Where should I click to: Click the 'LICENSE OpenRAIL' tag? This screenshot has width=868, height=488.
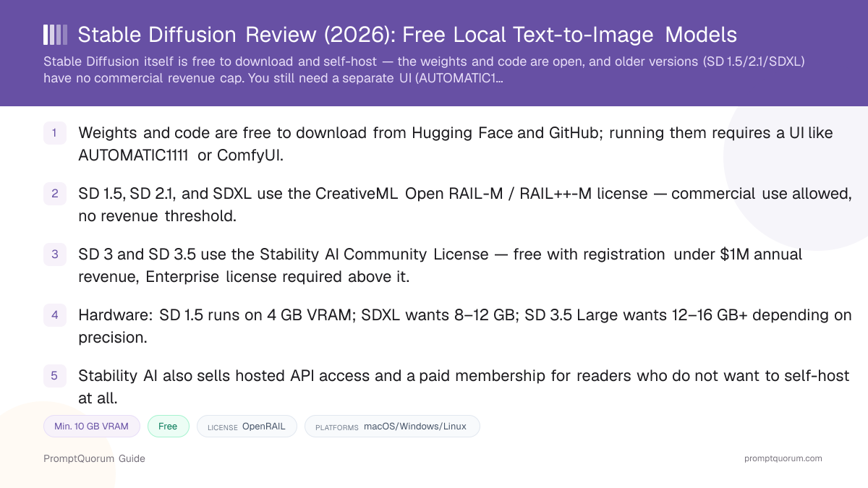[x=247, y=427]
